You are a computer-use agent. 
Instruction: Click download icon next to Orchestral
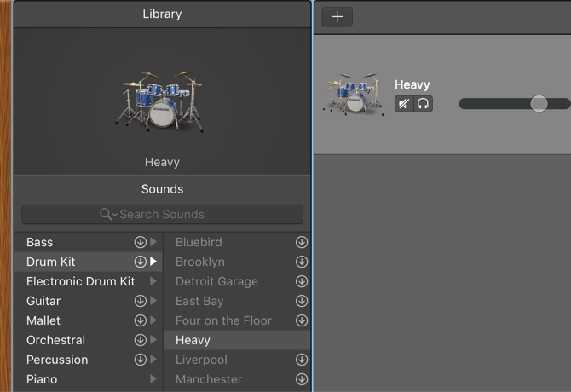pos(140,341)
